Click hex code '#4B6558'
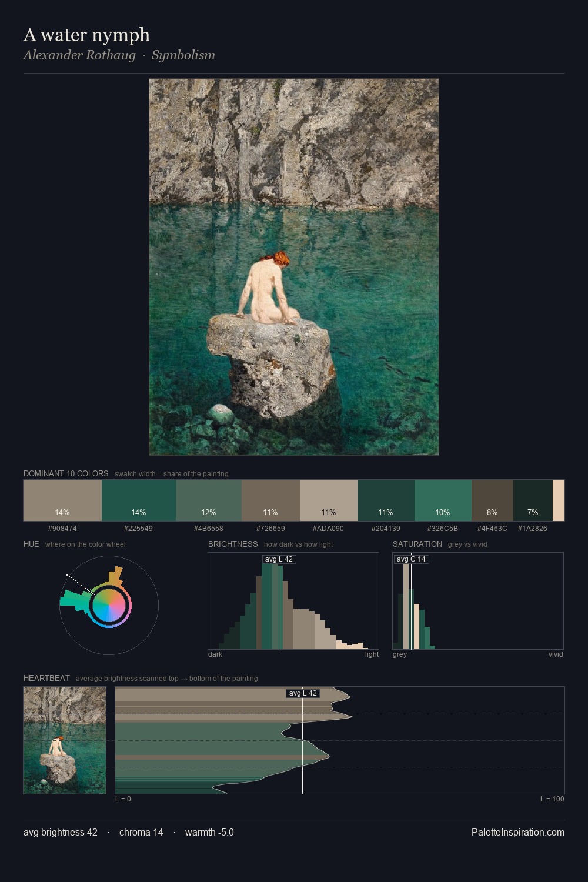Screen dimensions: 588x882 (209, 529)
